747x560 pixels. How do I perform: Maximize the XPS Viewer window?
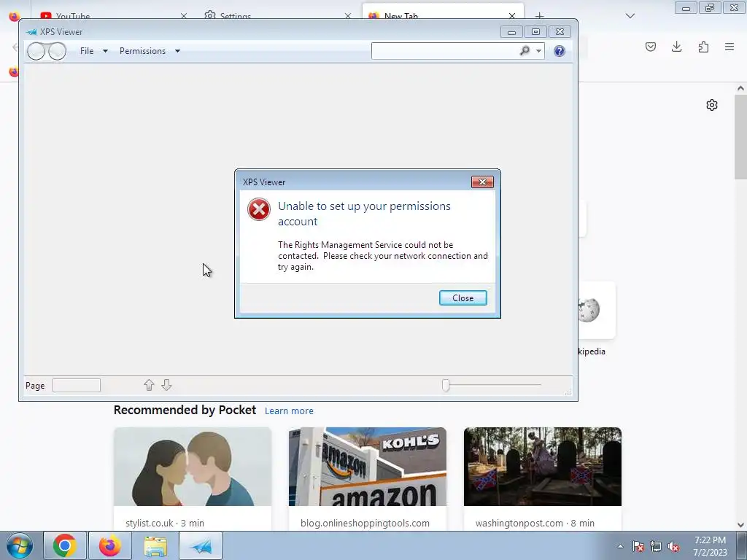[535, 32]
